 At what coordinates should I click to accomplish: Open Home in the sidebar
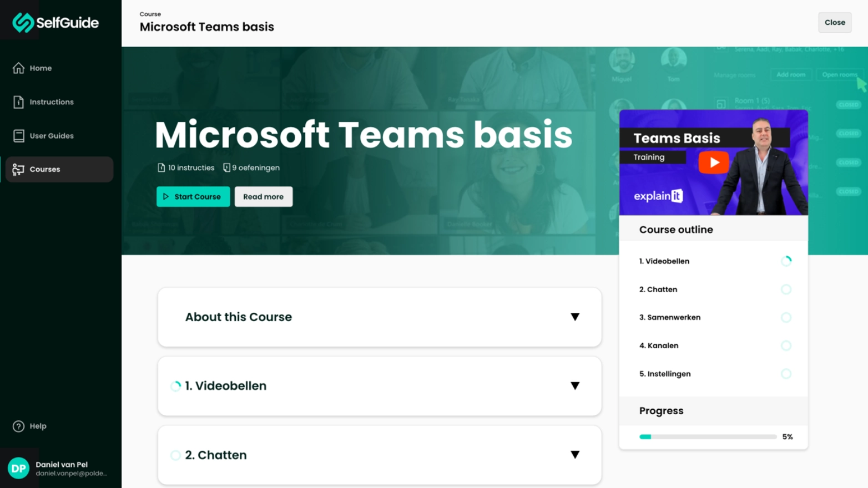tap(59, 68)
